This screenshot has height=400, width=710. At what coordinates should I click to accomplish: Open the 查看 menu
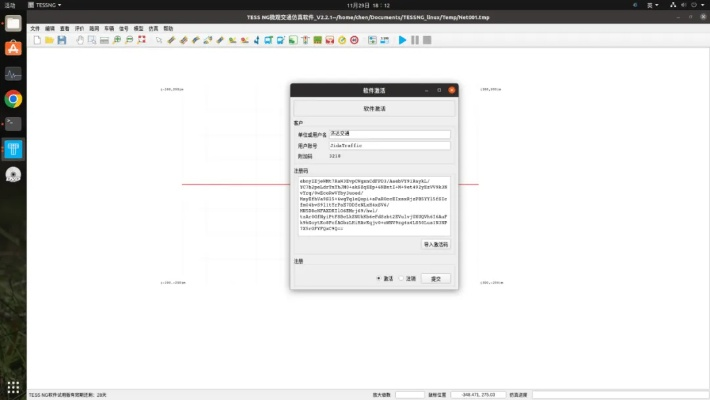pyautogui.click(x=65, y=29)
